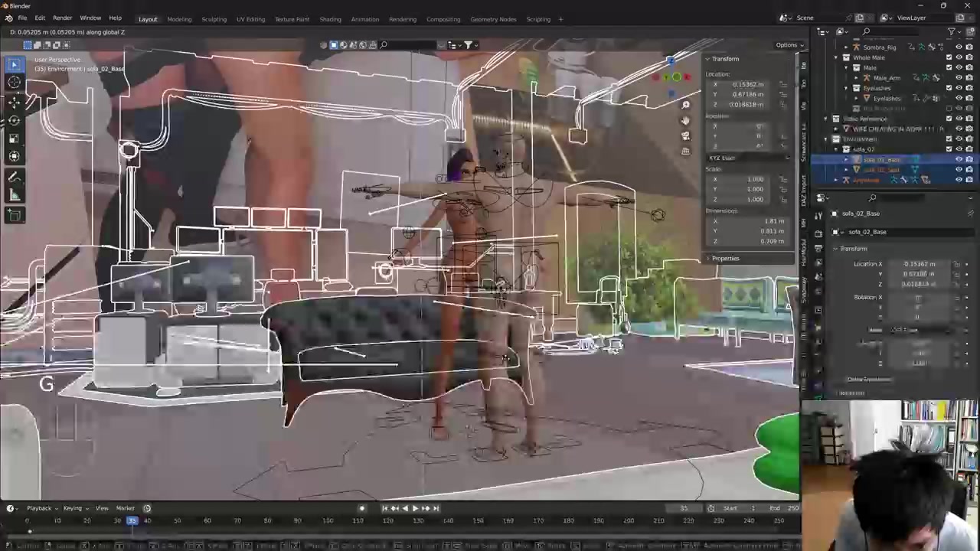Open the XYZ Euler rotation mode dropdown
The width and height of the screenshot is (980, 551).
click(748, 158)
